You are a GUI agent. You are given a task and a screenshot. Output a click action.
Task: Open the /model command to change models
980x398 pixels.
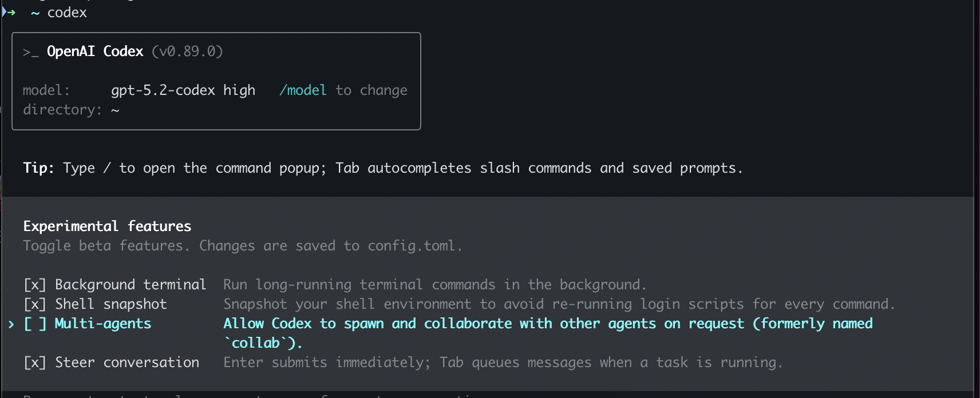(302, 90)
